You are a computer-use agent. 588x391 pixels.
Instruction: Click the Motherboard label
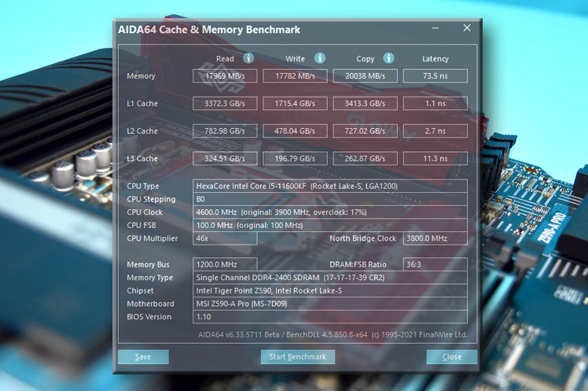[x=150, y=304]
